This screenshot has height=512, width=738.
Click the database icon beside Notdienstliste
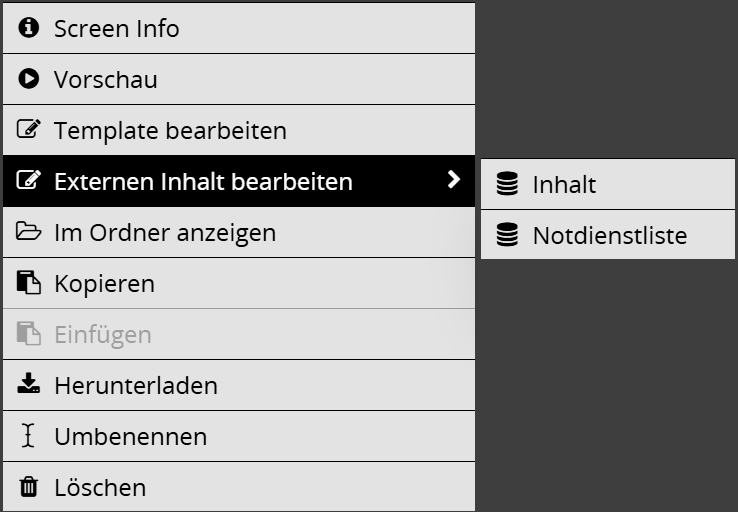coord(507,235)
